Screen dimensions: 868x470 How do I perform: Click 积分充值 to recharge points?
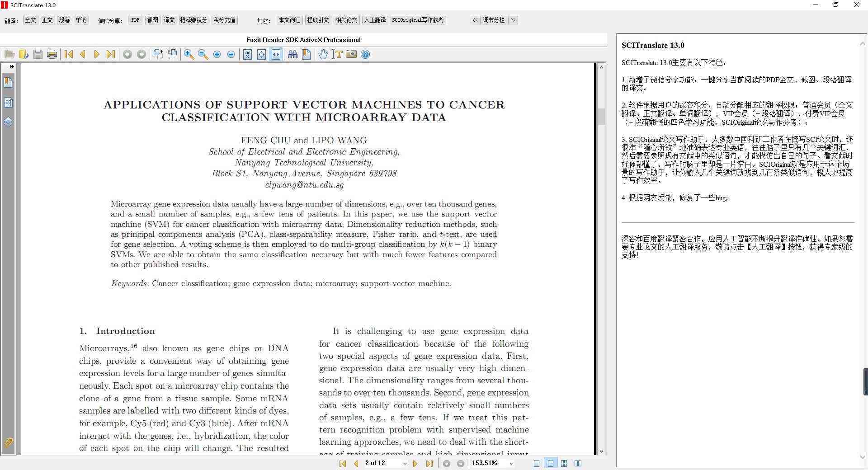point(225,20)
